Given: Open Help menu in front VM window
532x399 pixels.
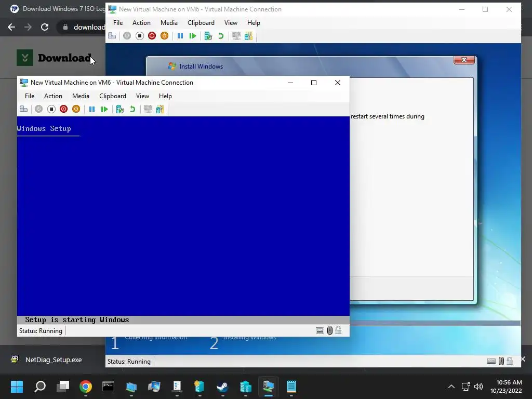Looking at the screenshot, I should point(165,96).
